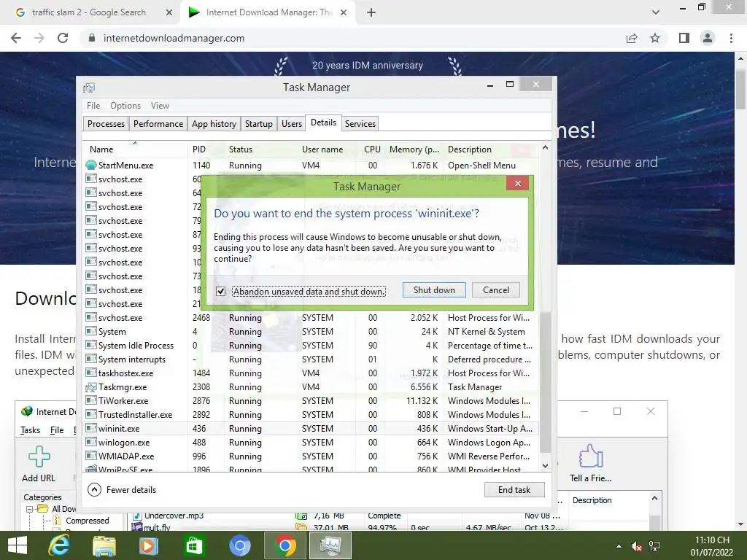Image resolution: width=747 pixels, height=560 pixels.
Task: Select the System Idle Process row
Action: point(311,345)
